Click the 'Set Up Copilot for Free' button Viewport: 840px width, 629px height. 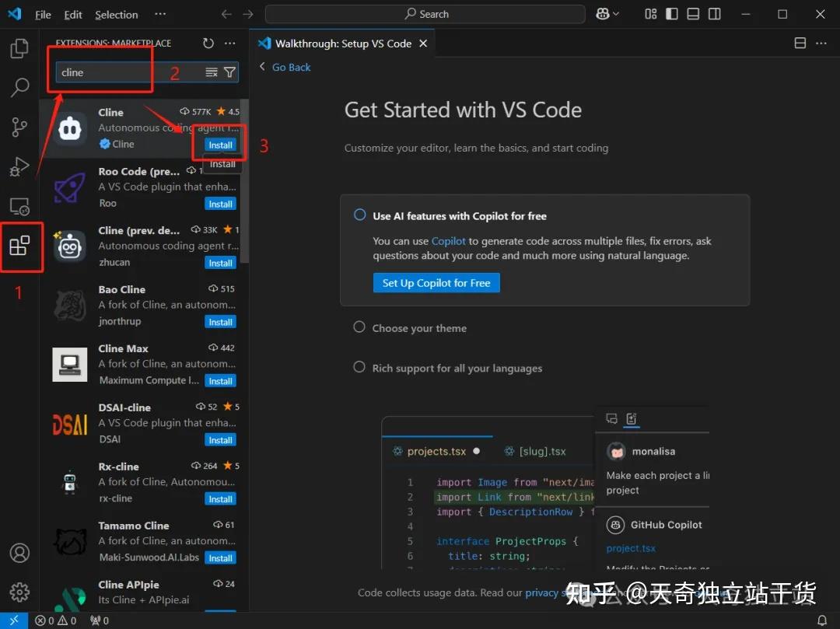(436, 283)
